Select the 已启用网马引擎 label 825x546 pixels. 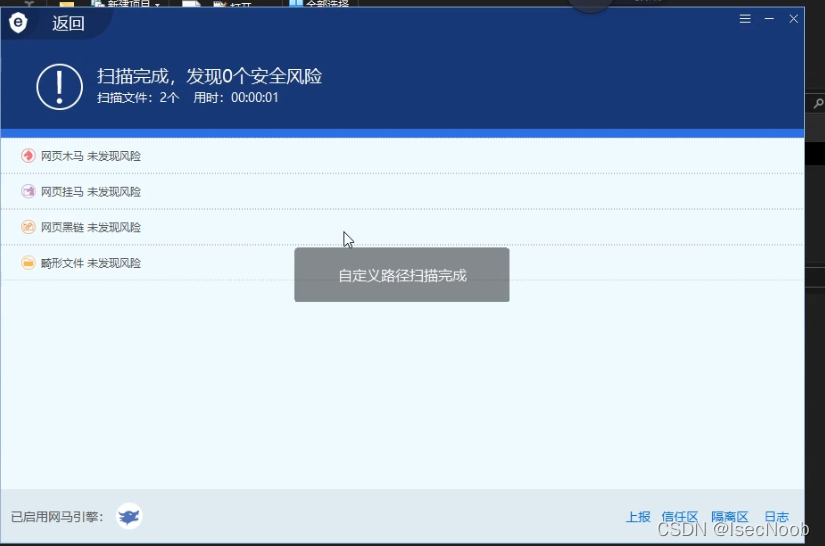tap(57, 517)
